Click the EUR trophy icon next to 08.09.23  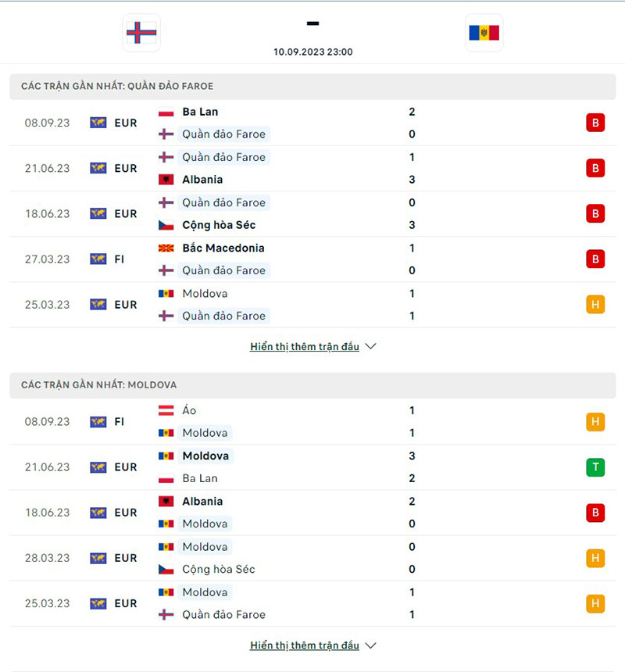100,123
